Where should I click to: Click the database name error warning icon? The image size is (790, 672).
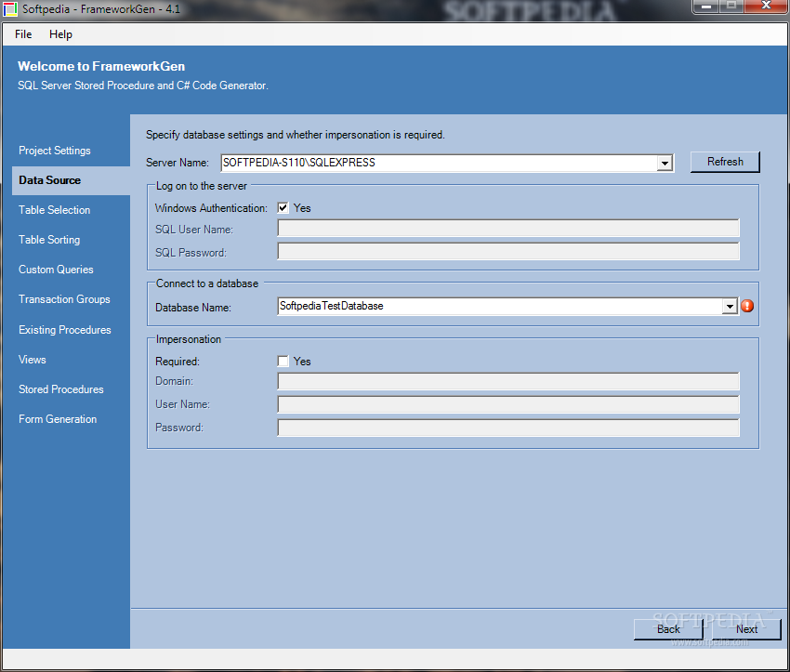[747, 306]
